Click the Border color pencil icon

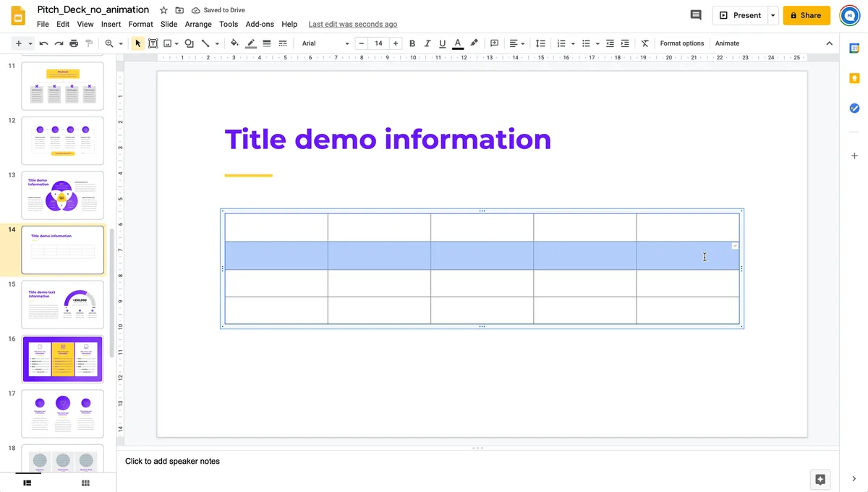251,43
